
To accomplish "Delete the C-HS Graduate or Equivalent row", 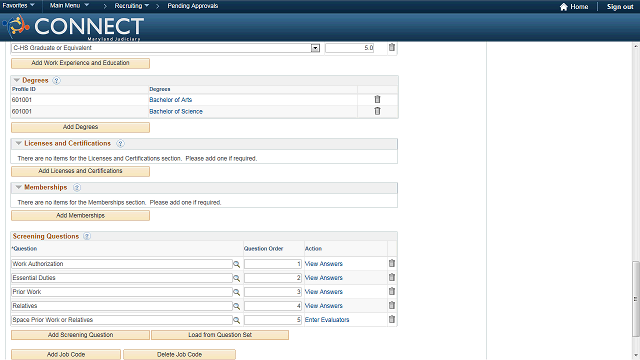I will 392,47.
